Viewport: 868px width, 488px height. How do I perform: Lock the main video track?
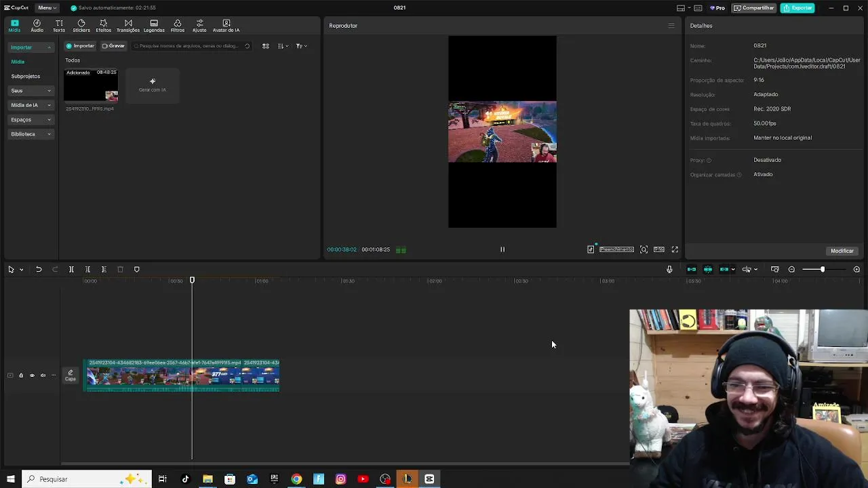click(21, 375)
